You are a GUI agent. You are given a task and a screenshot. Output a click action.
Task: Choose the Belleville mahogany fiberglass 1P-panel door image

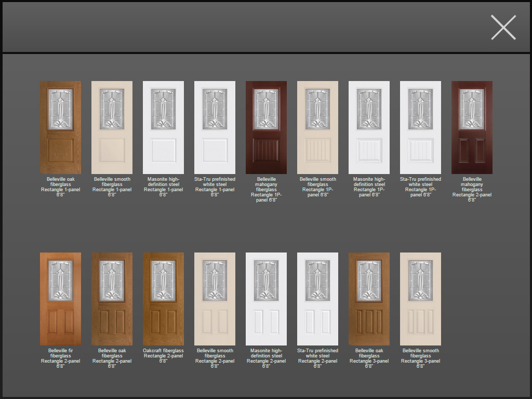(x=266, y=128)
